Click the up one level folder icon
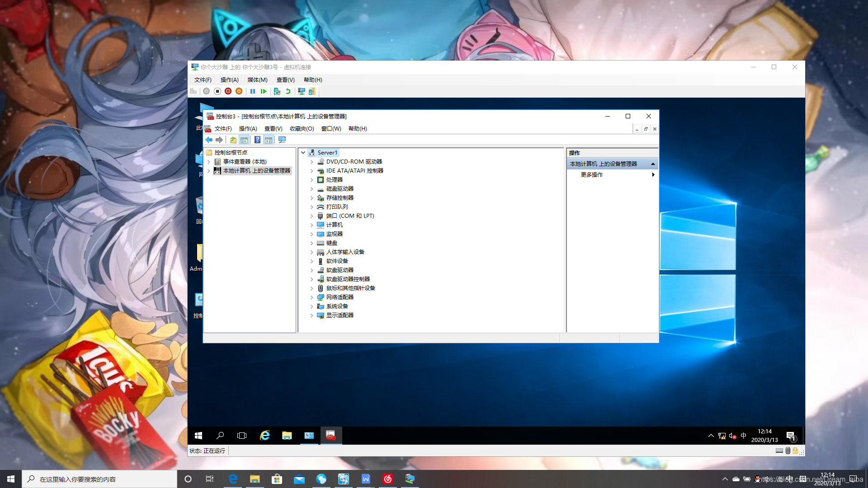This screenshot has height=488, width=868. point(233,140)
